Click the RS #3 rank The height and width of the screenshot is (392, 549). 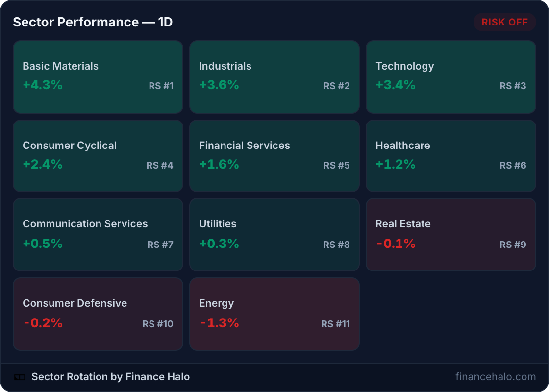[513, 86]
